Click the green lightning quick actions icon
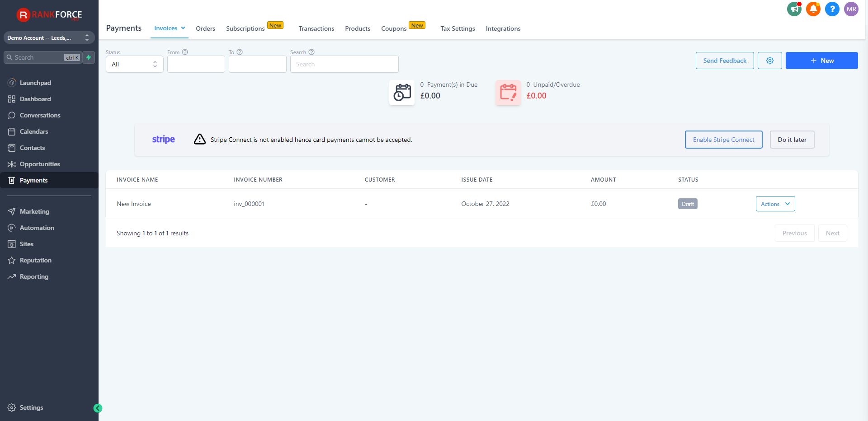The image size is (868, 421). coord(89,57)
